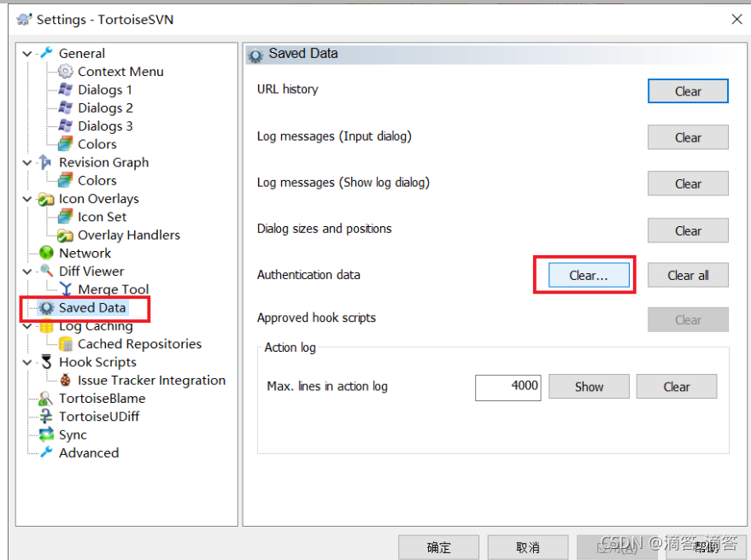Close the Settings window
751x560 pixels.
(x=736, y=19)
